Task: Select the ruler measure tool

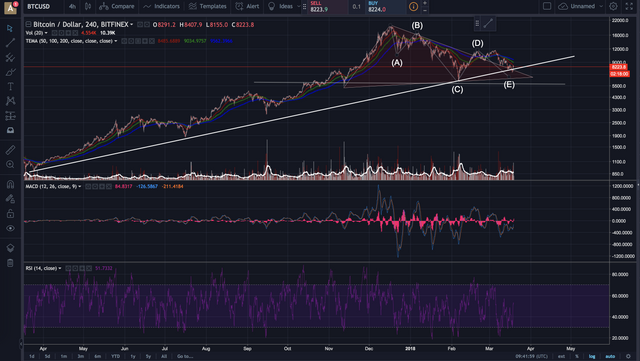Action: [10, 150]
